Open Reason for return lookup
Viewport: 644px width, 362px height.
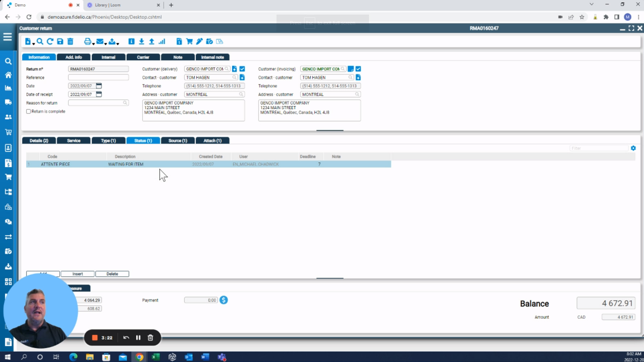(125, 103)
